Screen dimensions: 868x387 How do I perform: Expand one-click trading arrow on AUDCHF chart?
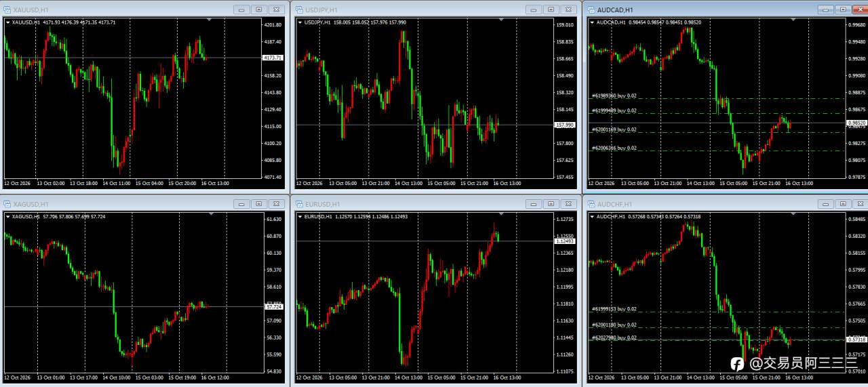(x=593, y=217)
